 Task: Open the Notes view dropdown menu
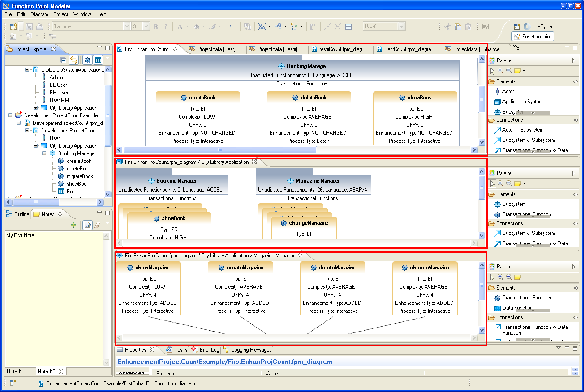(x=107, y=223)
